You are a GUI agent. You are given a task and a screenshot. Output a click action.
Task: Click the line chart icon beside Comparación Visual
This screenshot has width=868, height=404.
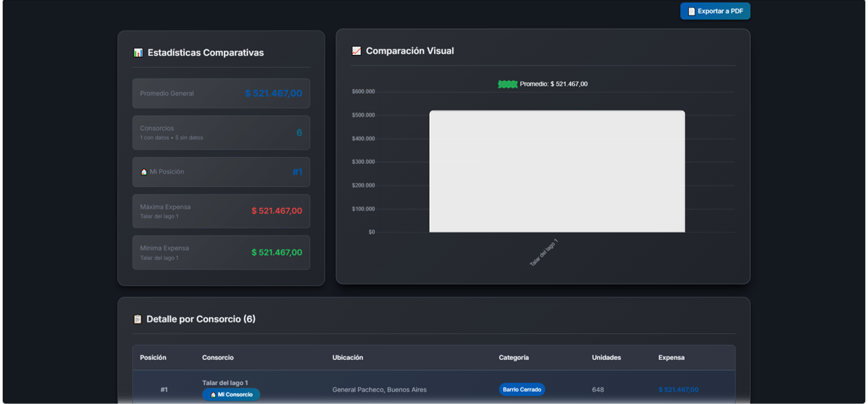coord(356,51)
